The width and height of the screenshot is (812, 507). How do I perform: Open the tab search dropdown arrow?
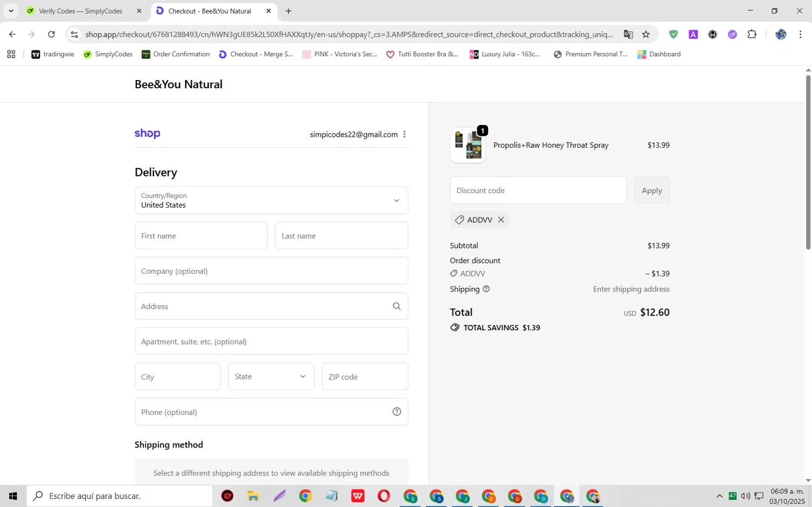(x=11, y=11)
